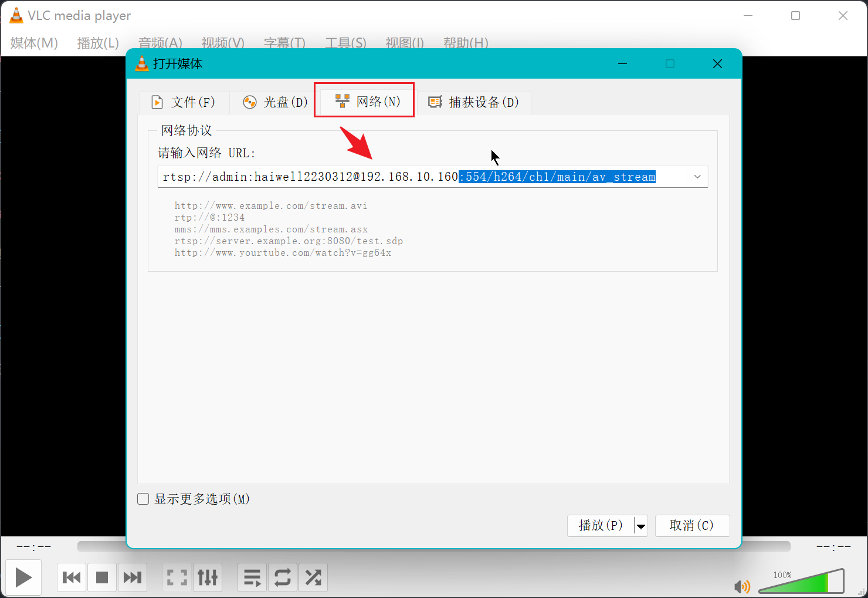Click the VLC cone icon in main title bar

pyautogui.click(x=16, y=16)
